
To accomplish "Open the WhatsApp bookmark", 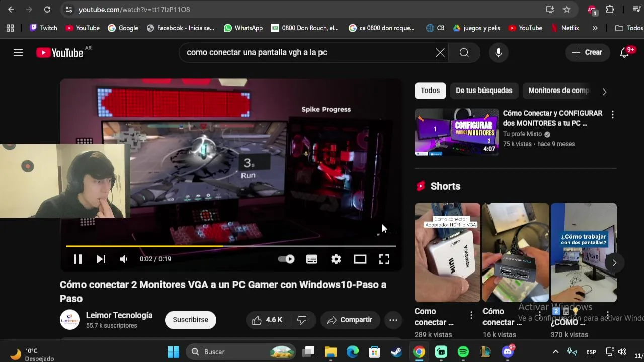I will 244,28.
